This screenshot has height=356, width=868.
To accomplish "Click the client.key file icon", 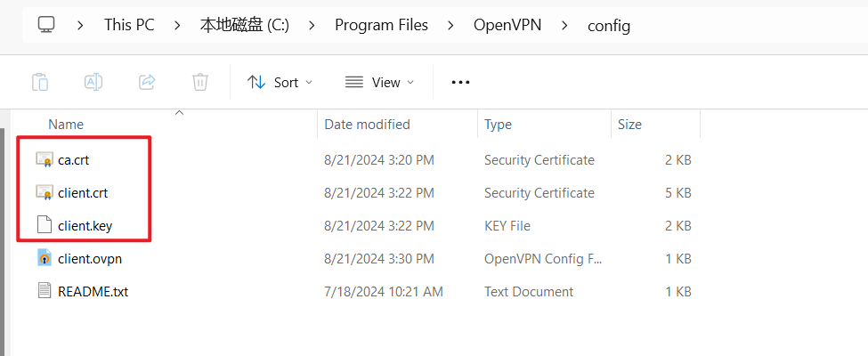I will pos(45,225).
